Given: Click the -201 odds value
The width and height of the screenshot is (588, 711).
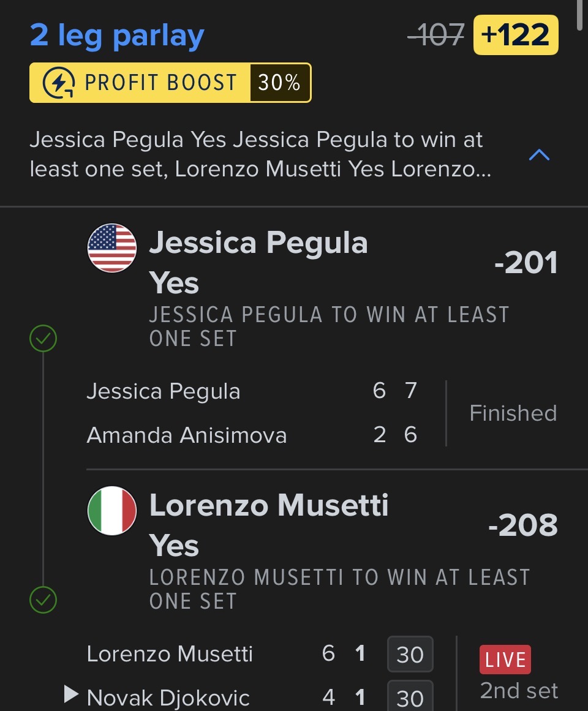Looking at the screenshot, I should tap(526, 263).
